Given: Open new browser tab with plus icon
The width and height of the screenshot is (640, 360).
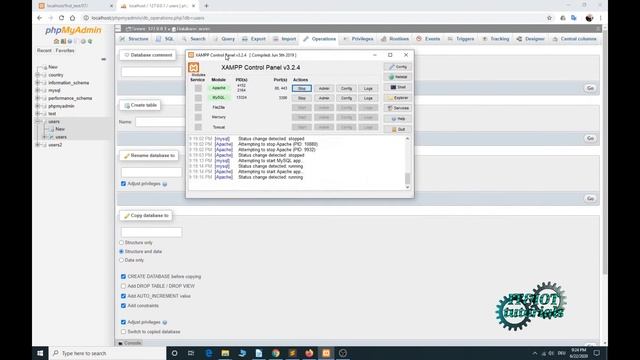Looking at the screenshot, I should (x=207, y=6).
